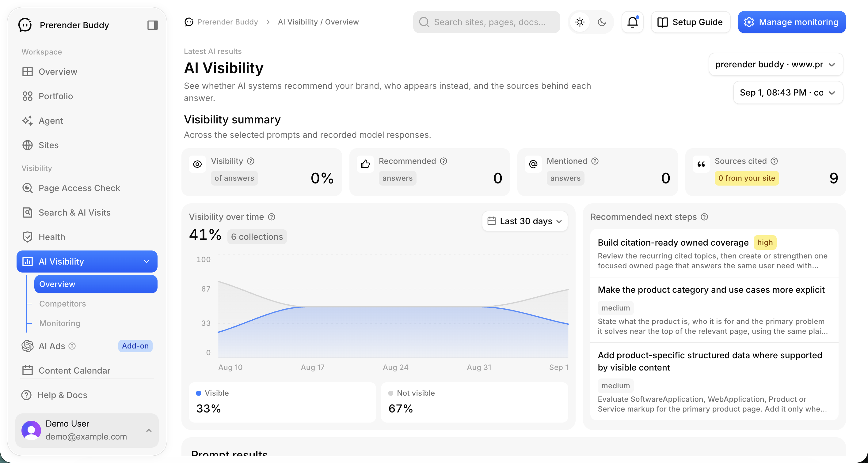Click the AI Visibility chart icon
868x463 pixels.
click(27, 262)
